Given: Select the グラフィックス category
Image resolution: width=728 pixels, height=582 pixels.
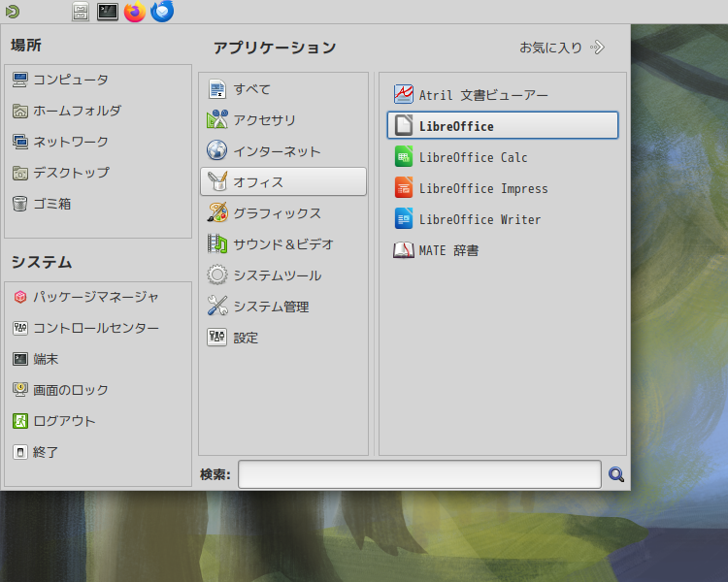Looking at the screenshot, I should point(283,213).
